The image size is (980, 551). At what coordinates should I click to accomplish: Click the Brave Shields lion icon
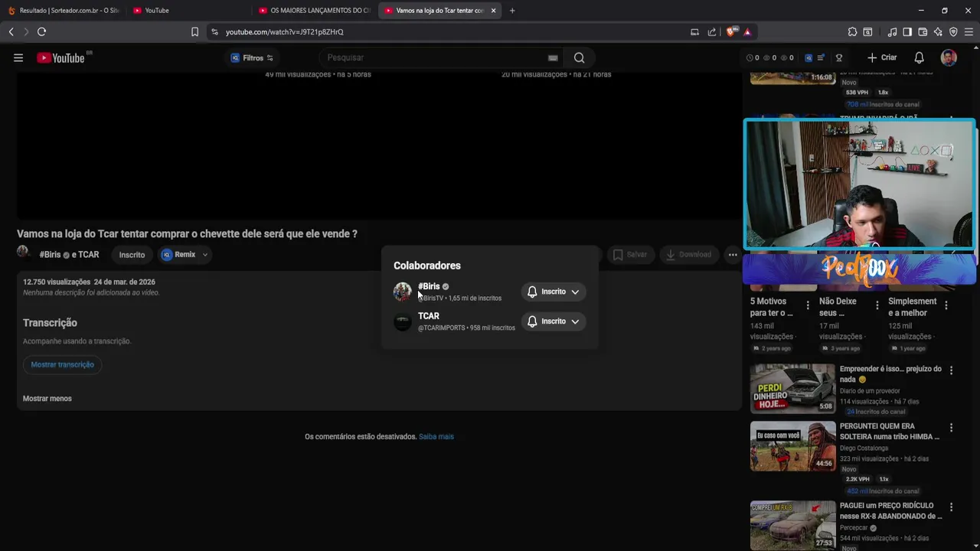[730, 31]
